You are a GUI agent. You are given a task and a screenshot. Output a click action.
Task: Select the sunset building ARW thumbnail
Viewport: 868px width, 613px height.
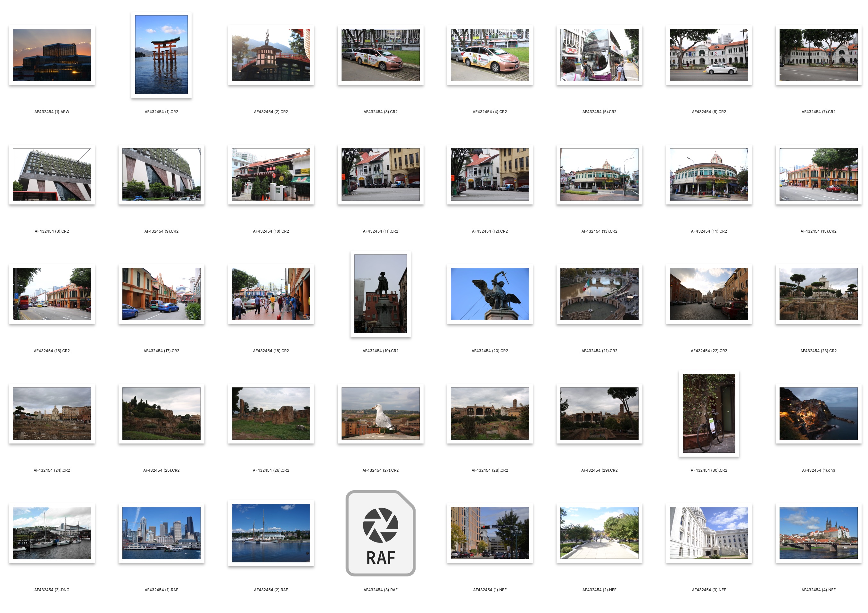point(52,55)
